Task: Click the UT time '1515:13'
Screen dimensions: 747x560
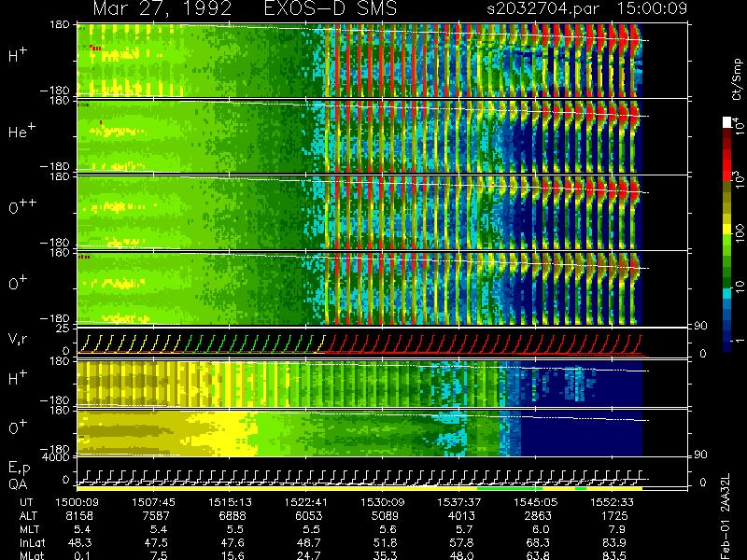Action: [x=230, y=502]
